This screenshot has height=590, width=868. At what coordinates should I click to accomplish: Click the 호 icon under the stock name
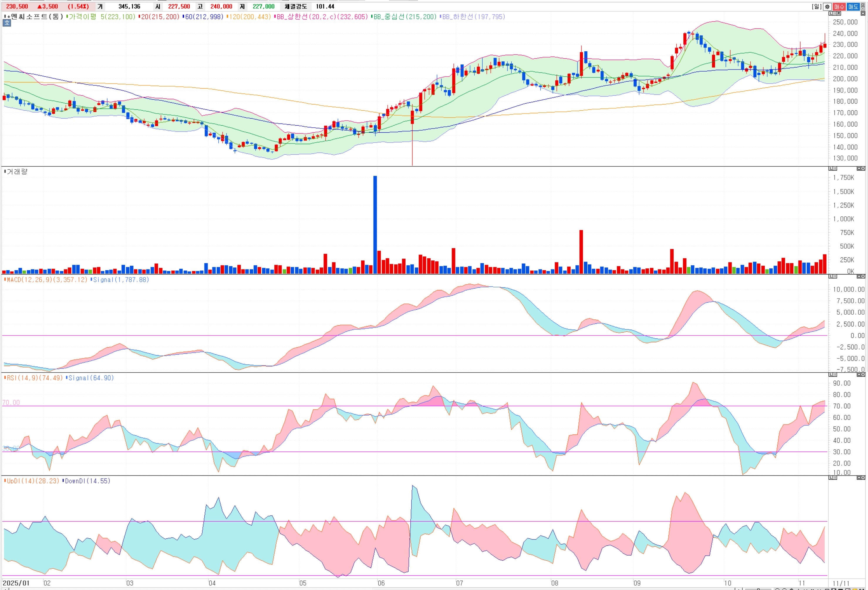click(x=7, y=23)
